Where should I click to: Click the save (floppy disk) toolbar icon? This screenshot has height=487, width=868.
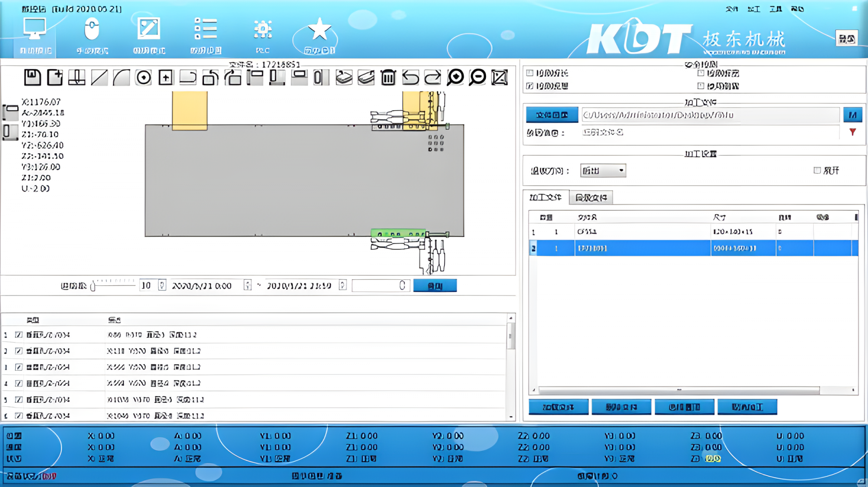pyautogui.click(x=32, y=78)
